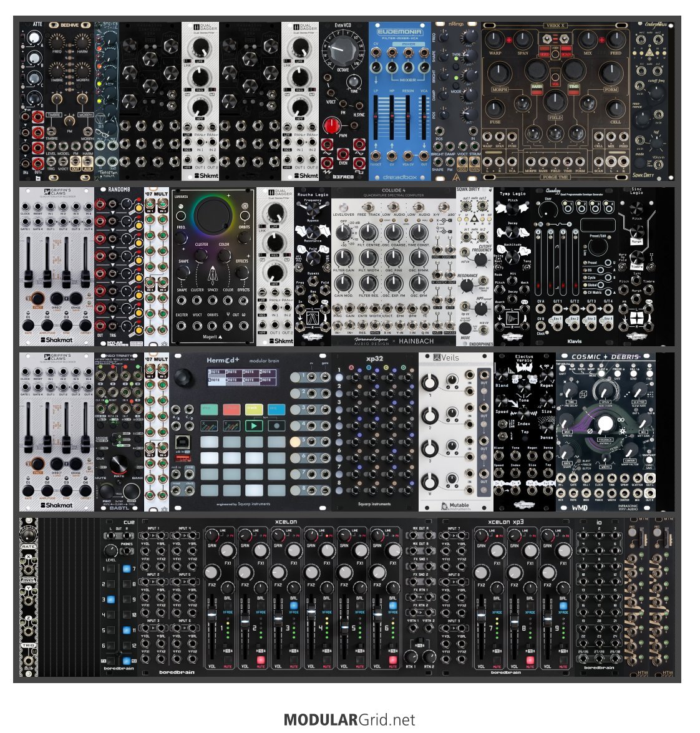Click the X randomize icon pad on Hermod+
This screenshot has width=700, height=733.
[x=209, y=425]
